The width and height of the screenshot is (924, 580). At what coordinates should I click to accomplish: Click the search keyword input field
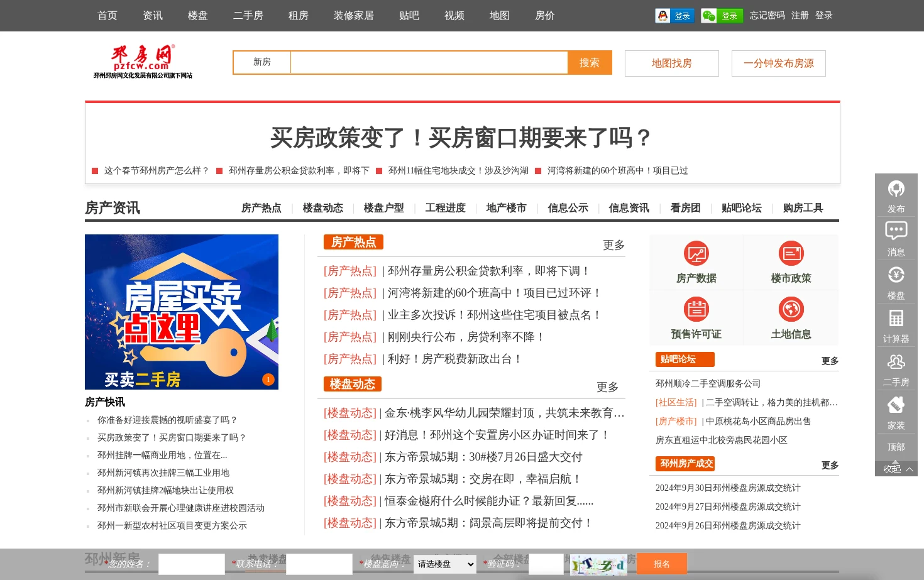(x=429, y=62)
